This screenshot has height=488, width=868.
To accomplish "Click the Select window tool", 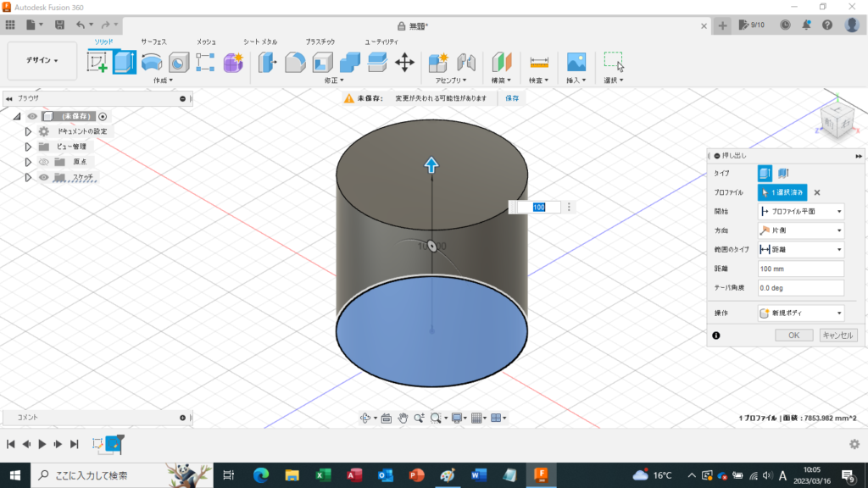I will (614, 62).
